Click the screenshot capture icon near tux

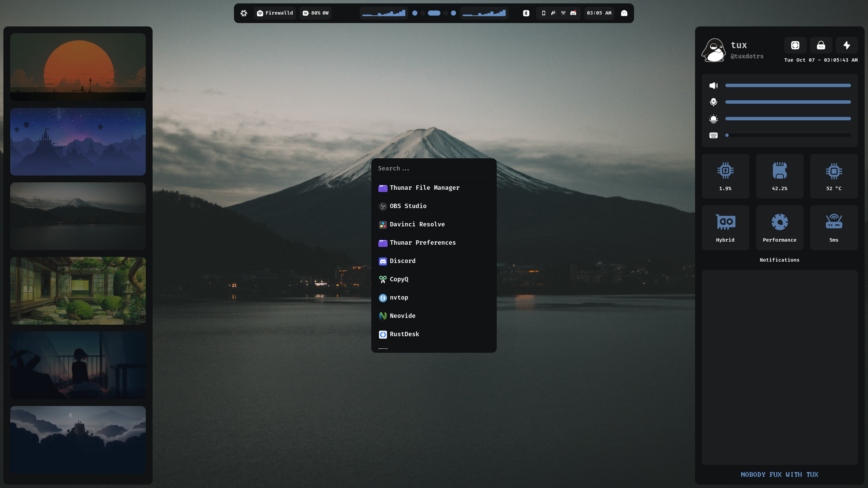[x=795, y=45]
